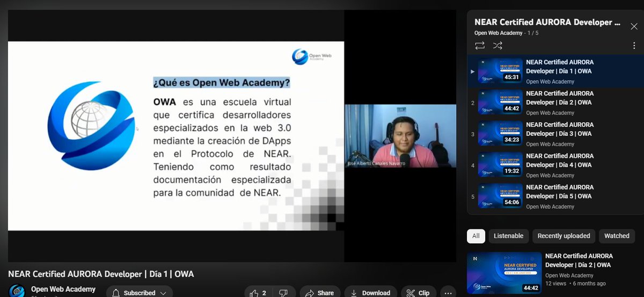
Task: Open the Subscribed notification dropdown
Action: pyautogui.click(x=140, y=293)
